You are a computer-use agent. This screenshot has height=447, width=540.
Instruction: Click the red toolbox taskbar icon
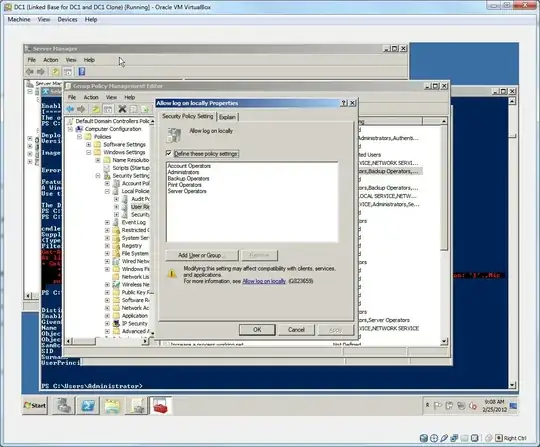(160, 405)
